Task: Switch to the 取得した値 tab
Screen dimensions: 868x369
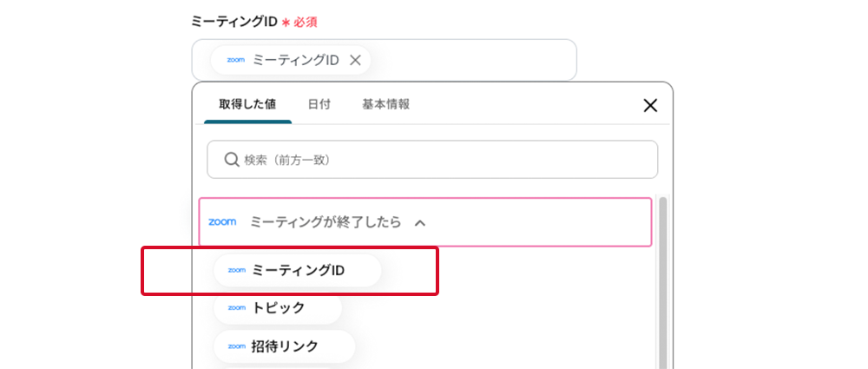Action: [247, 104]
